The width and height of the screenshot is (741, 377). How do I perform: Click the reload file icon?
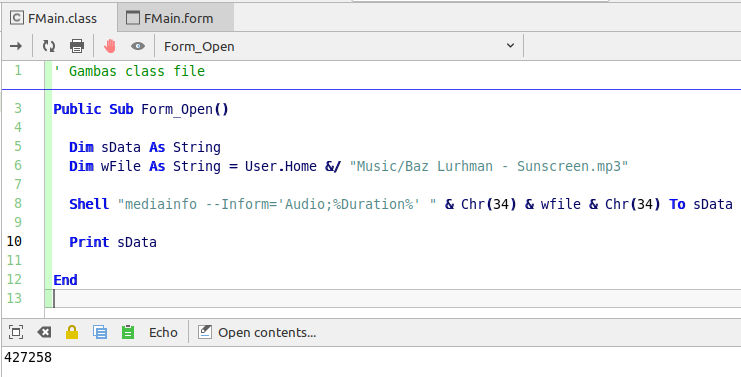(x=49, y=46)
